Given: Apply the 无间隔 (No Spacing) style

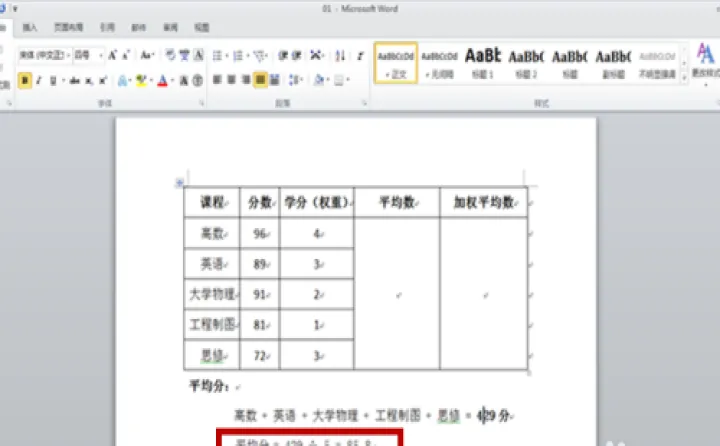Looking at the screenshot, I should [439, 62].
